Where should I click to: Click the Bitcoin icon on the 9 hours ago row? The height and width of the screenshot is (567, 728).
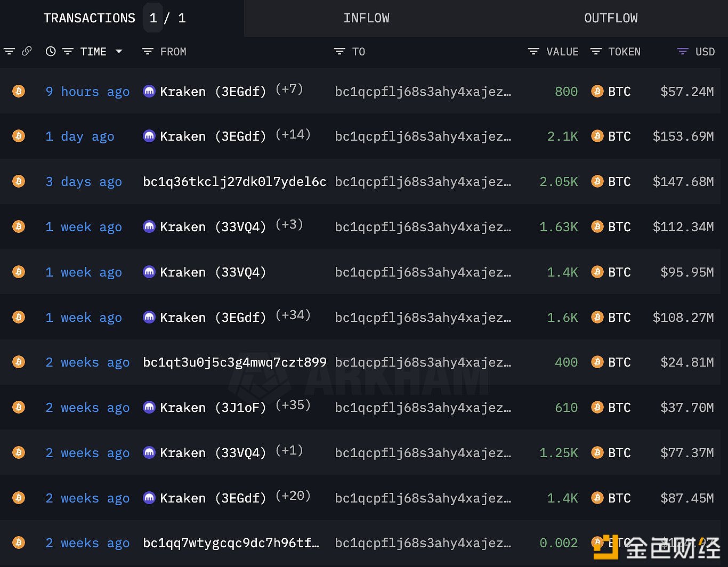[19, 91]
